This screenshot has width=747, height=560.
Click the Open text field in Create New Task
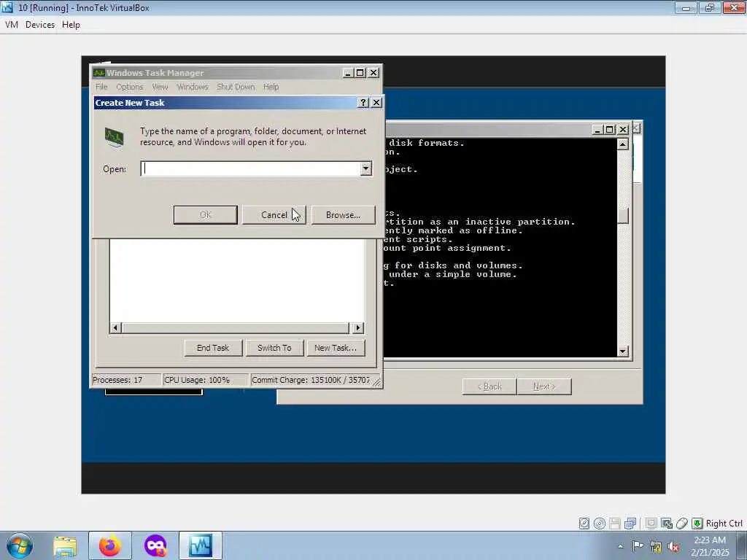[251, 168]
